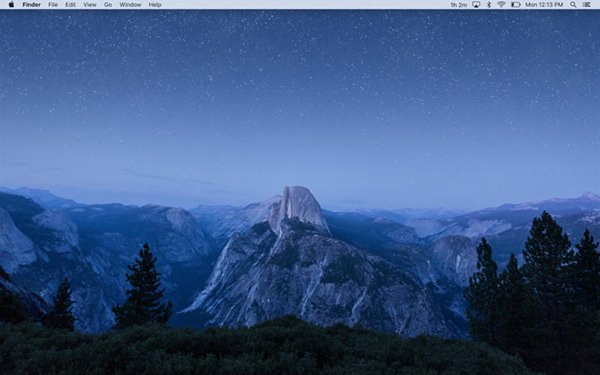Open Spotlight search magnifying glass
This screenshot has height=375, width=600.
click(573, 5)
